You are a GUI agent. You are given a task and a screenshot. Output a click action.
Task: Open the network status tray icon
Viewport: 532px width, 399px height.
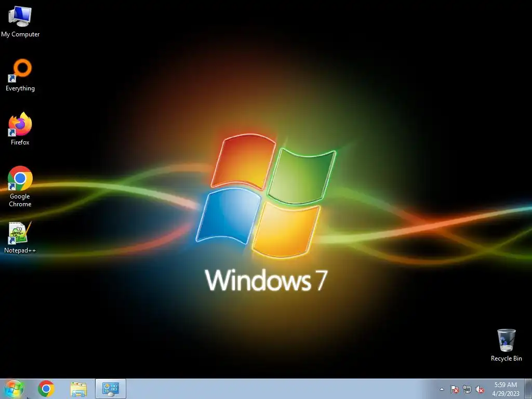[467, 389]
